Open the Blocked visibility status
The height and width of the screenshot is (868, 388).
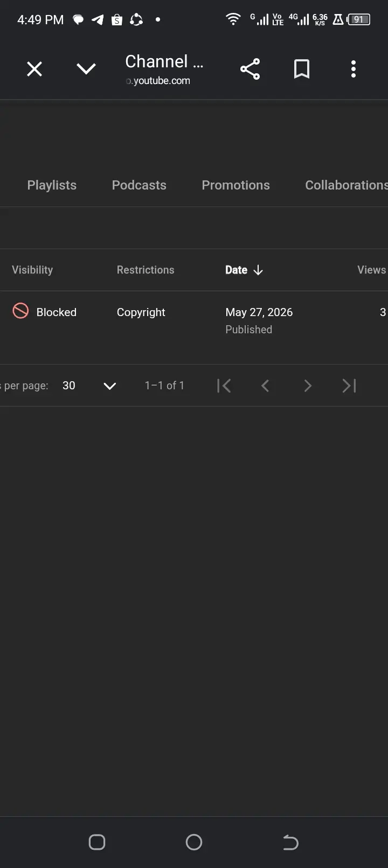click(x=56, y=312)
